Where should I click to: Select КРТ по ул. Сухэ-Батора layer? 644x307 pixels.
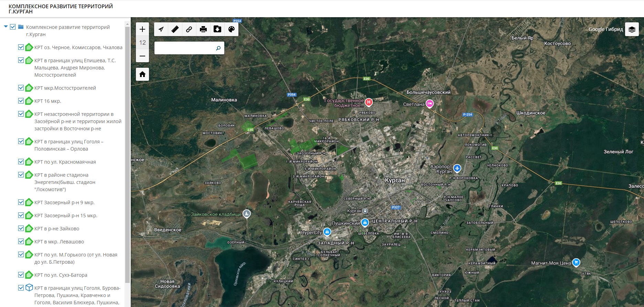click(x=61, y=275)
